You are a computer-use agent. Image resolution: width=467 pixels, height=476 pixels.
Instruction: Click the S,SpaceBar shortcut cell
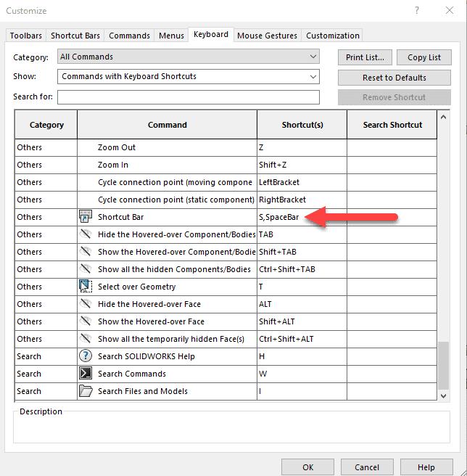click(302, 217)
